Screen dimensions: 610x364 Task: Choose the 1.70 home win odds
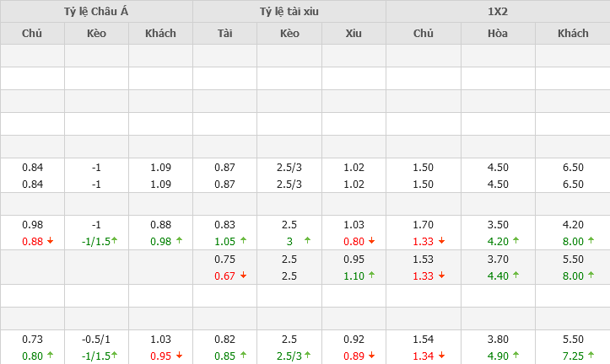tap(424, 223)
